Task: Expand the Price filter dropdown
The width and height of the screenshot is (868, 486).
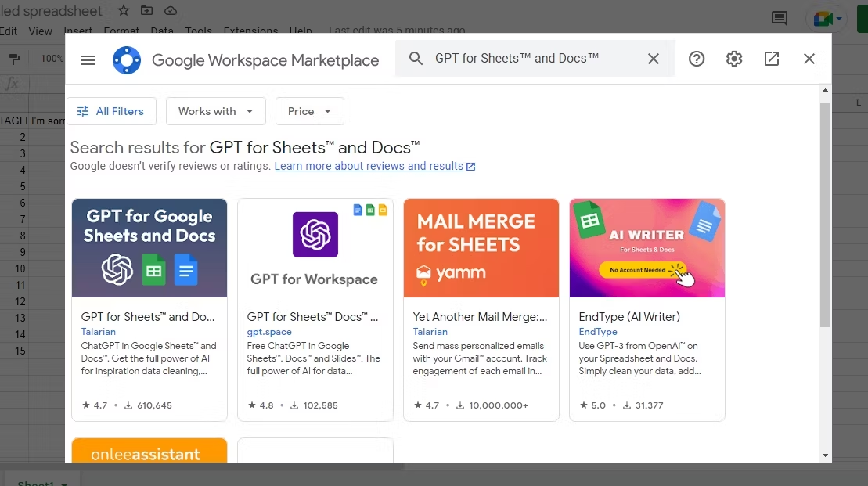Action: tap(309, 111)
